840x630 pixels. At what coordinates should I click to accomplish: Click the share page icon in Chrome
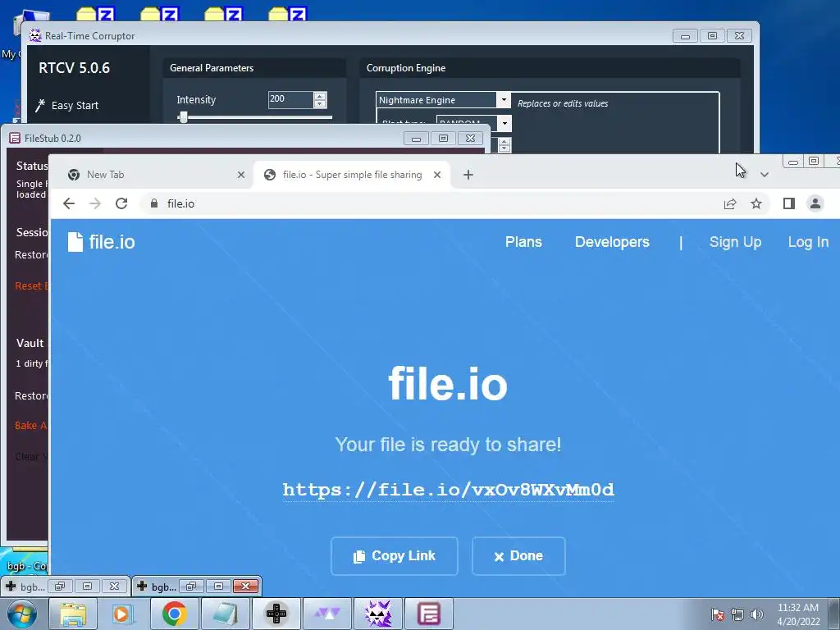(x=729, y=203)
